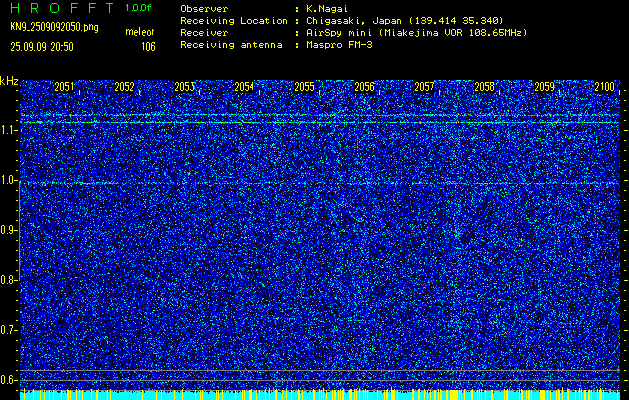
Task: Click the 2100 time marker
Action: tap(605, 87)
